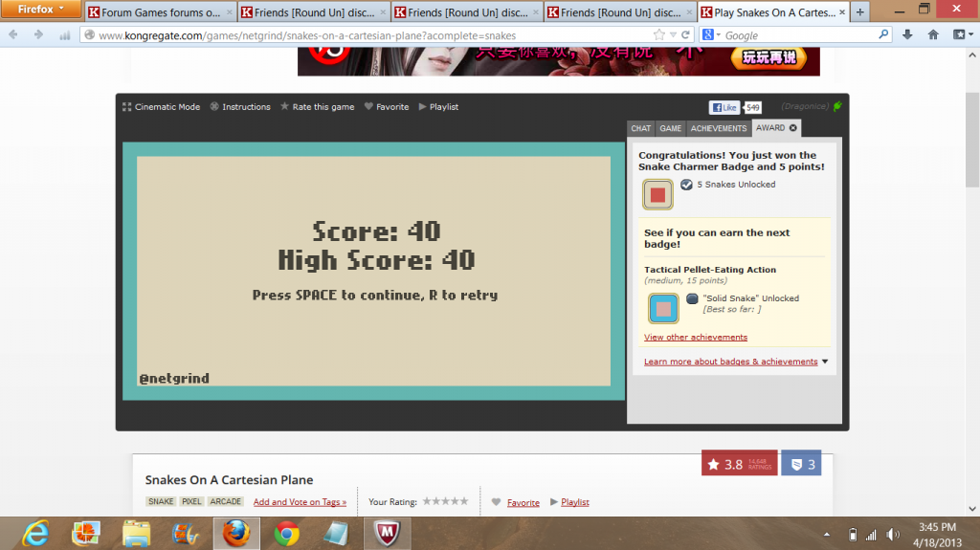
Task: Click the badges count box showing 3
Action: pyautogui.click(x=801, y=464)
